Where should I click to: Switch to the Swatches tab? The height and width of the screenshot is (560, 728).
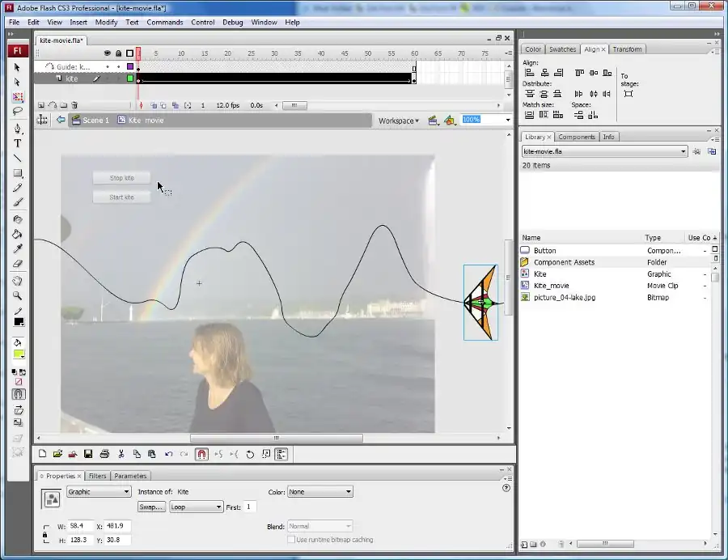click(x=562, y=49)
